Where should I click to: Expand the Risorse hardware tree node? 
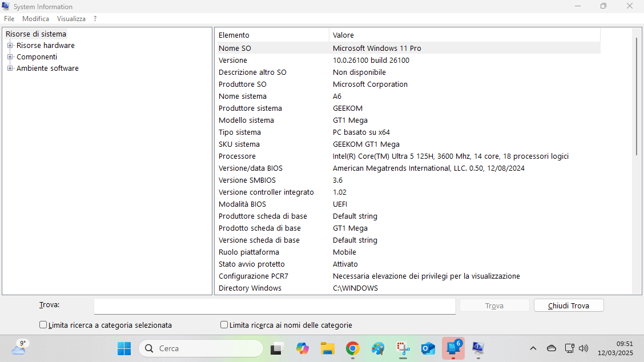[10, 46]
